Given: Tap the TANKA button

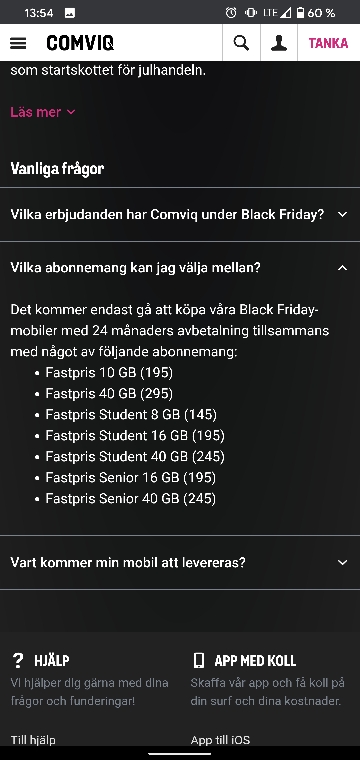Looking at the screenshot, I should pos(329,43).
